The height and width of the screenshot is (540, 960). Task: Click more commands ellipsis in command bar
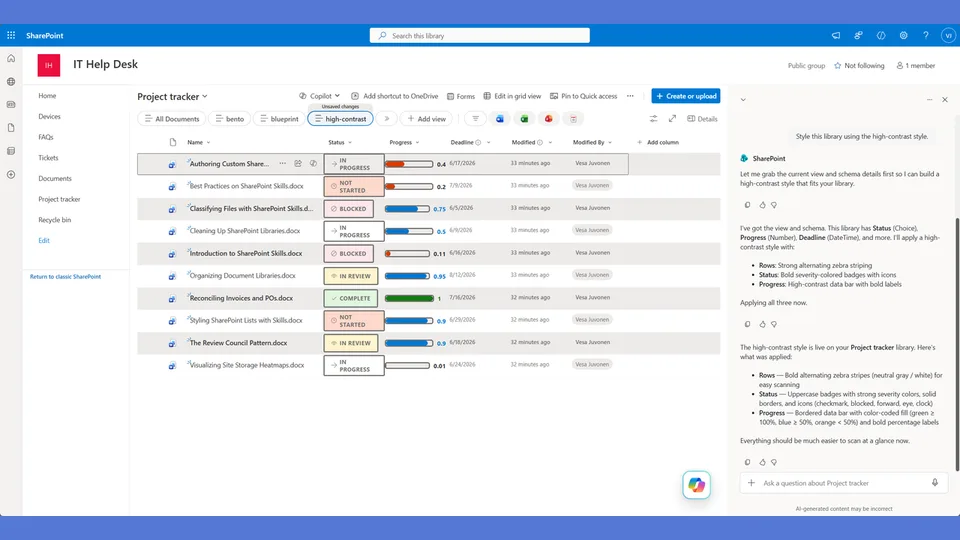click(x=630, y=96)
